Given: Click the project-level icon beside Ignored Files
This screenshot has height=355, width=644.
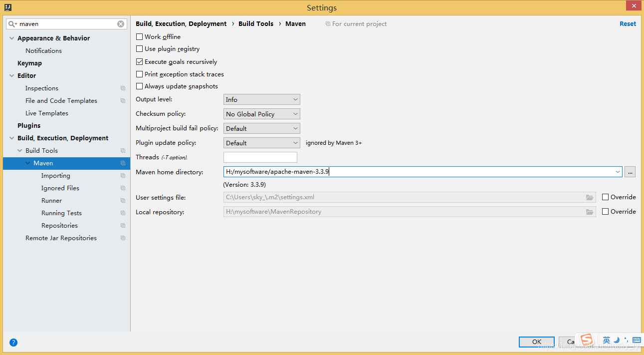Looking at the screenshot, I should [x=123, y=188].
